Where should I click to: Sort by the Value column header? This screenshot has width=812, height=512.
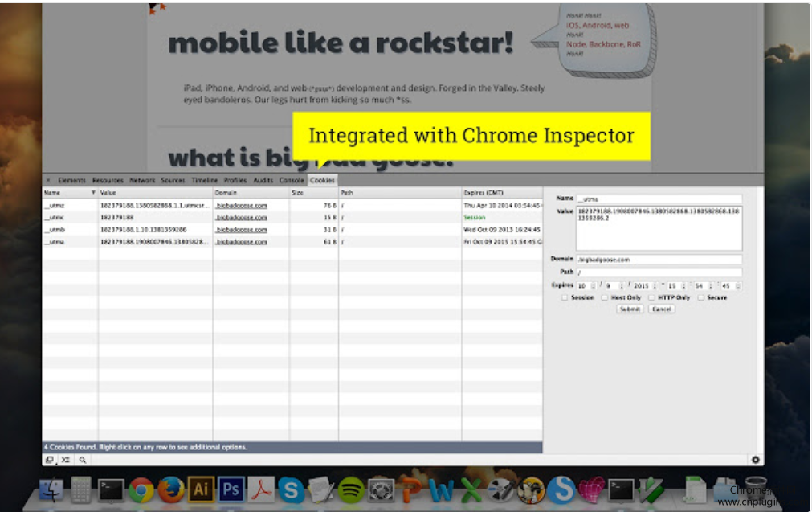(155, 193)
